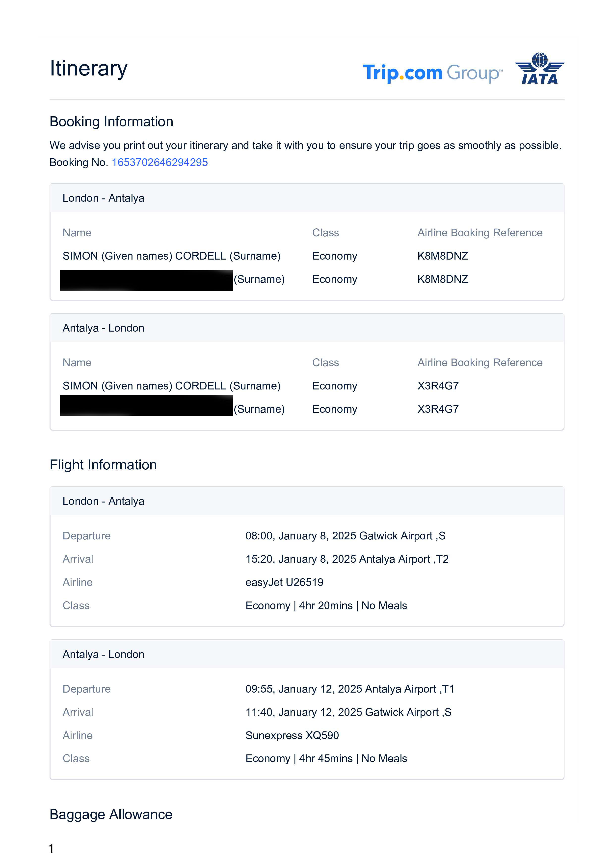The image size is (614, 868).
Task: Click the Itinerary page title
Action: (88, 69)
